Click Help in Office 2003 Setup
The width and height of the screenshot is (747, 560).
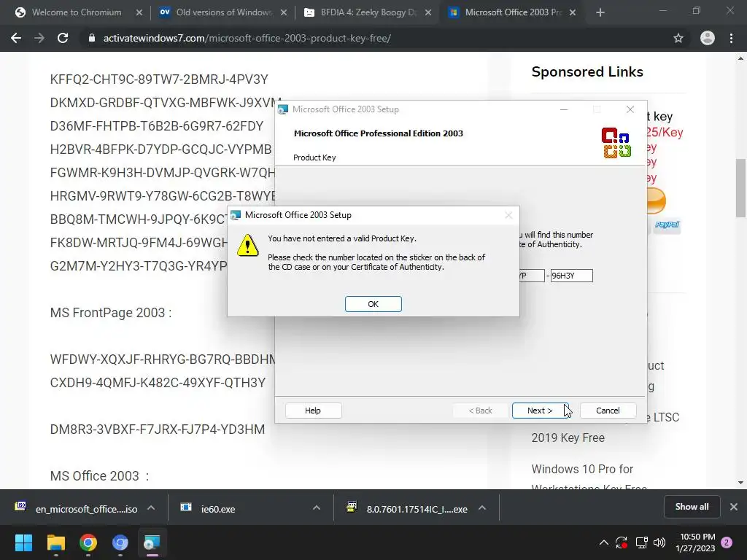(x=313, y=411)
